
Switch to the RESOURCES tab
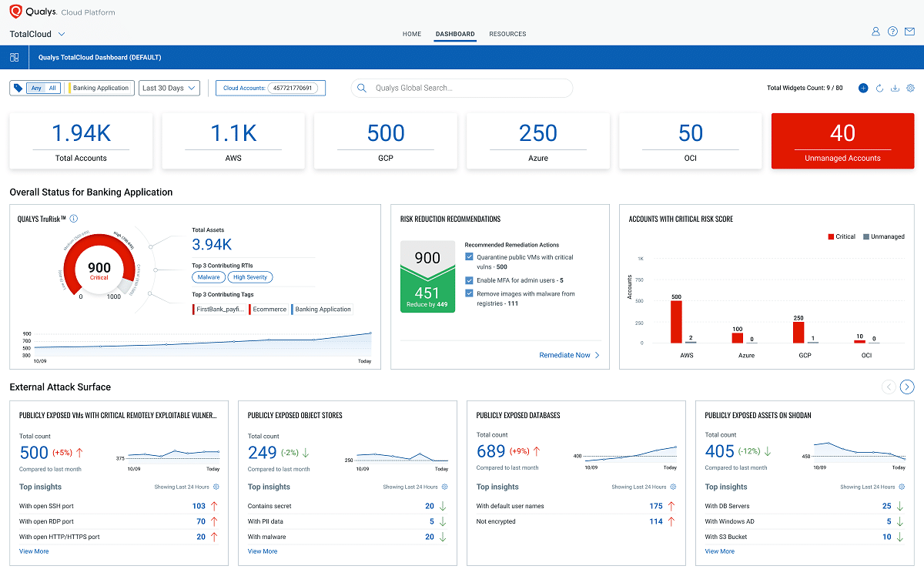(507, 34)
